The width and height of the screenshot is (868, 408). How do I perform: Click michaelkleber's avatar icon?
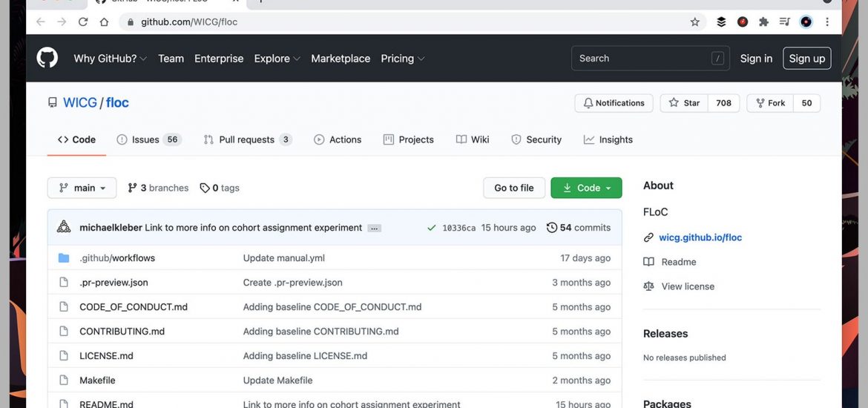[64, 227]
